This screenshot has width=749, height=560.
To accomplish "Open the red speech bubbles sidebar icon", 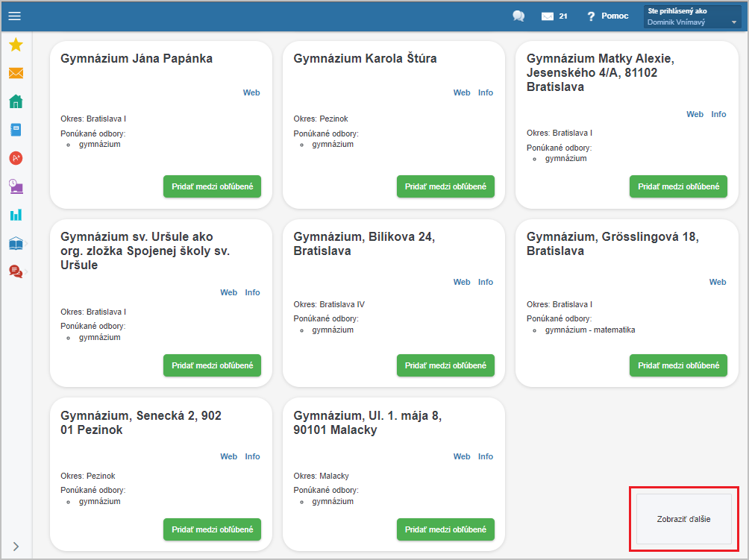I will coord(16,271).
